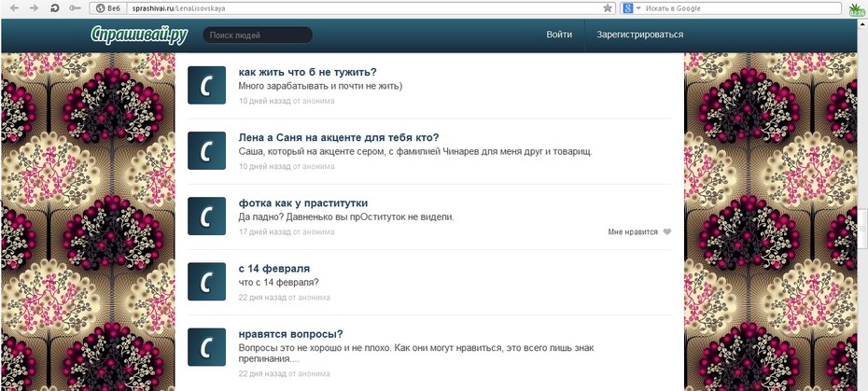Open the Зарегистрироваться sign-up link

(639, 35)
